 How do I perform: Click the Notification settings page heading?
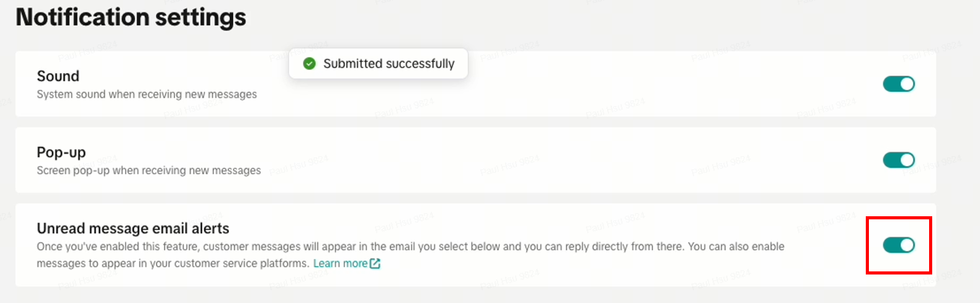(131, 17)
